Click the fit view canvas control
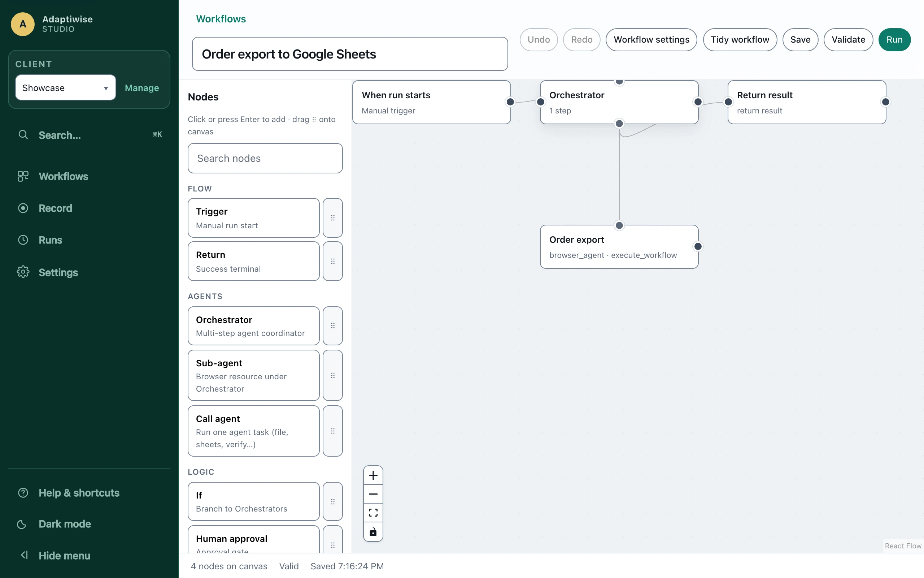924x578 pixels. click(x=373, y=513)
